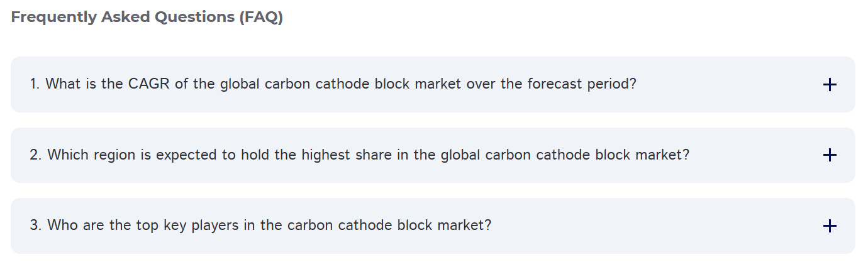Click the "Frequently Asked Questions (FAQ)" heading
The height and width of the screenshot is (272, 868).
click(x=147, y=18)
